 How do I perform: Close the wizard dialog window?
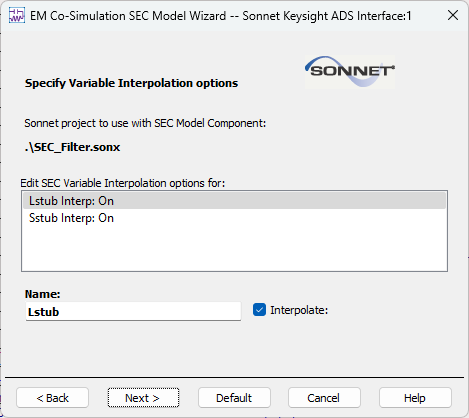[x=453, y=15]
